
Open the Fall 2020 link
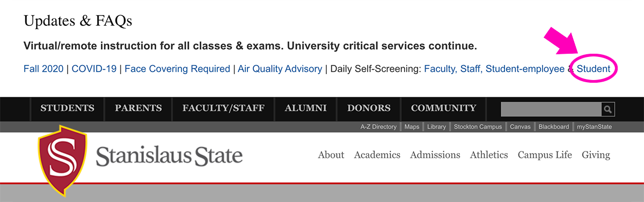tap(43, 69)
